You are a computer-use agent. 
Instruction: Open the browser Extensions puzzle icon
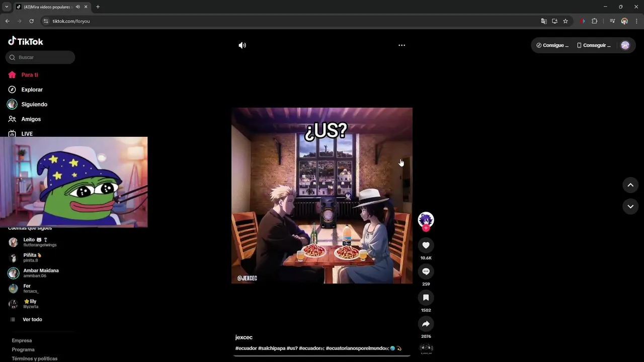coord(594,21)
